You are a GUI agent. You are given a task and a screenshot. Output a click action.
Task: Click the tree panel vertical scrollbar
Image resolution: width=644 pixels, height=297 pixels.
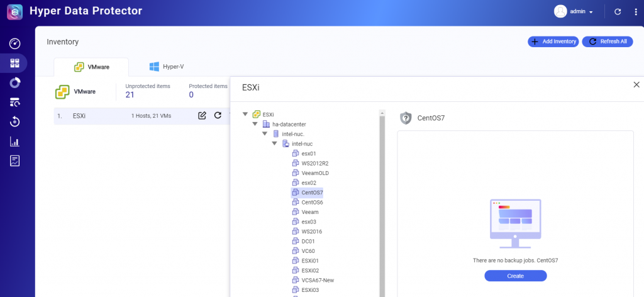382,206
